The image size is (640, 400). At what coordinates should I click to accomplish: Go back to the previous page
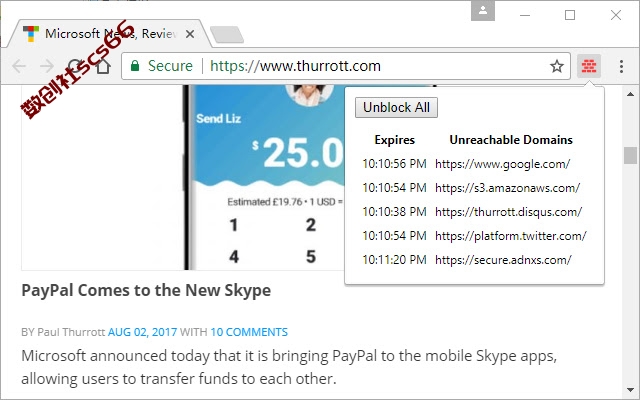click(x=19, y=66)
